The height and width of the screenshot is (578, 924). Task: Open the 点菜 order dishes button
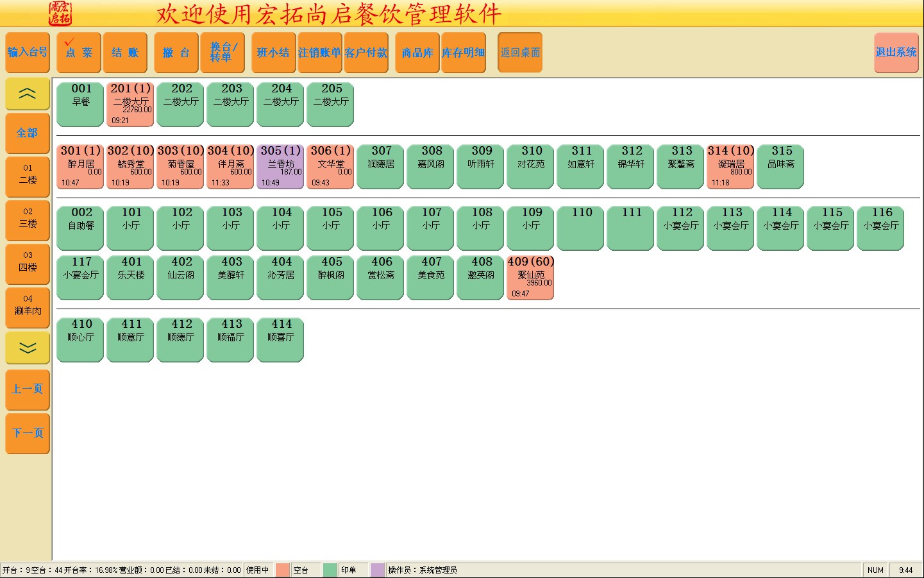click(79, 53)
